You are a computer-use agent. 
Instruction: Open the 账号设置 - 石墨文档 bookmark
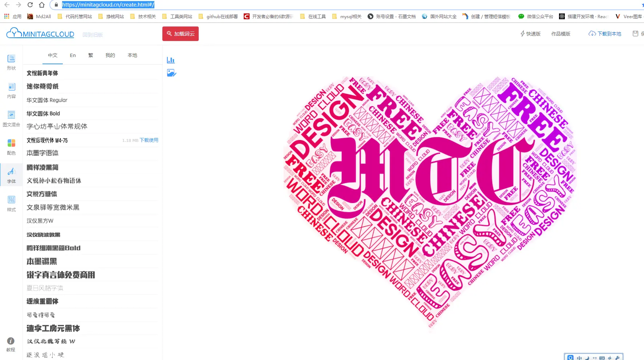(392, 16)
